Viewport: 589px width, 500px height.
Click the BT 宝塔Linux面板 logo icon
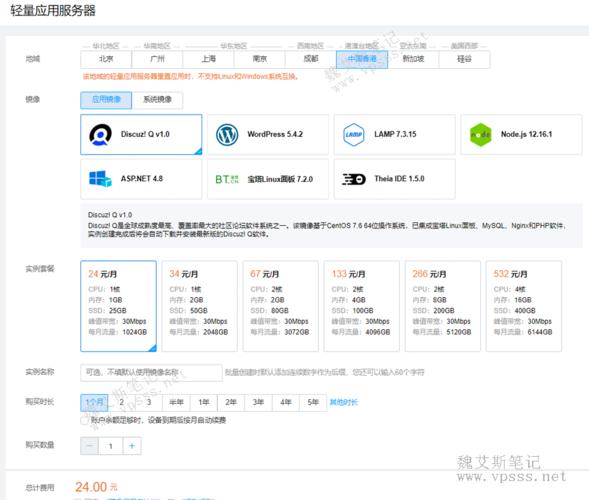(x=227, y=179)
